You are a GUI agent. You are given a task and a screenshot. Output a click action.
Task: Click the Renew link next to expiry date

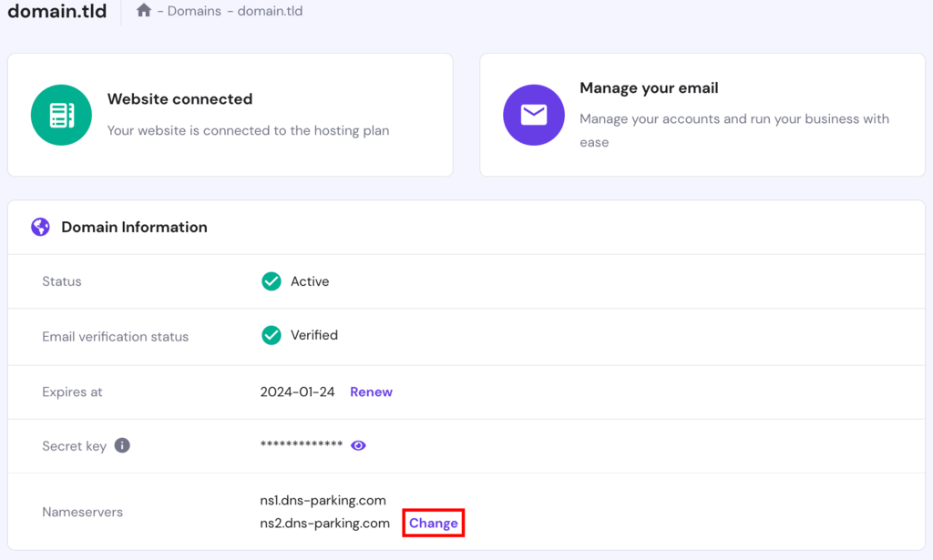tap(371, 392)
